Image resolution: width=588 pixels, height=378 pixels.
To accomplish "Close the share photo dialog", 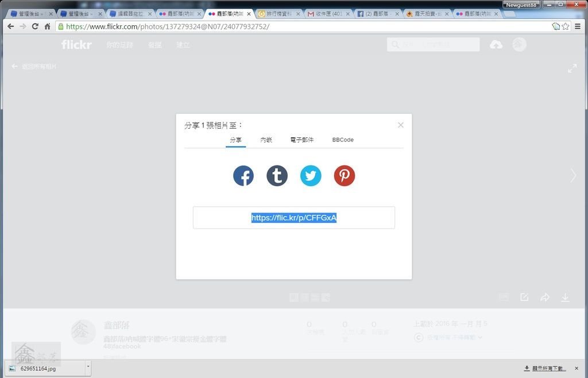I will [400, 125].
